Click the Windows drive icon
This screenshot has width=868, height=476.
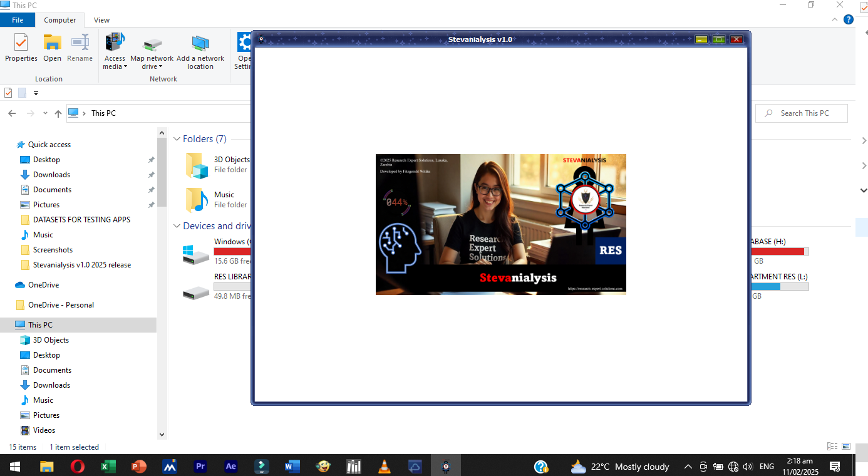[197, 254]
